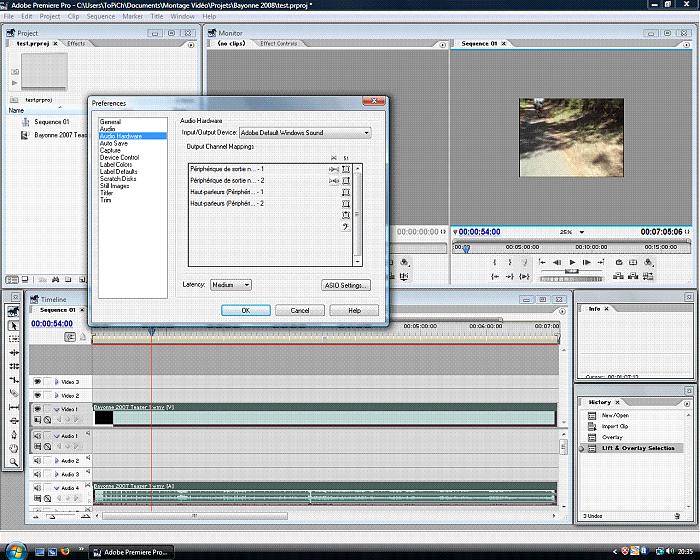Toggle the timeline Snap button
The image size is (700, 560).
70,337
